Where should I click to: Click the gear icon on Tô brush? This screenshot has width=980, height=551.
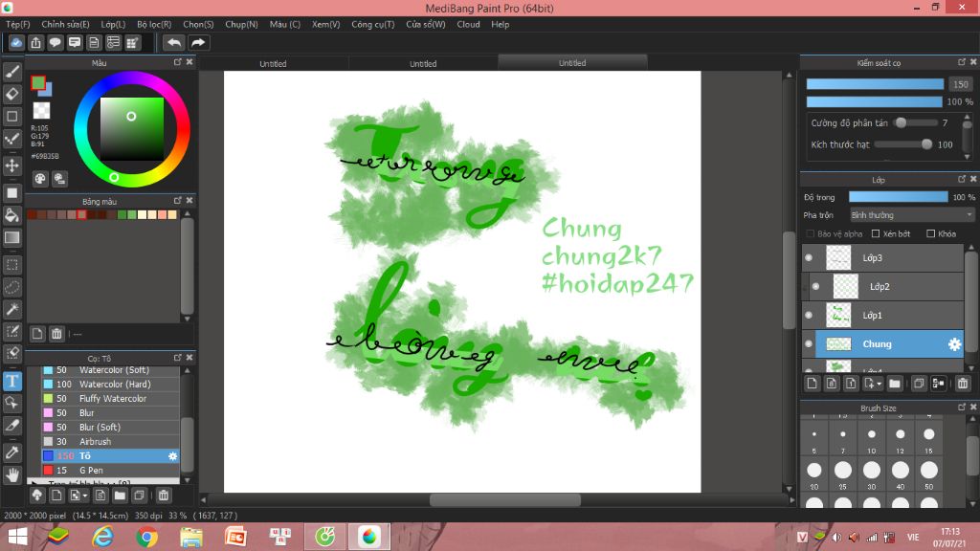(x=172, y=456)
